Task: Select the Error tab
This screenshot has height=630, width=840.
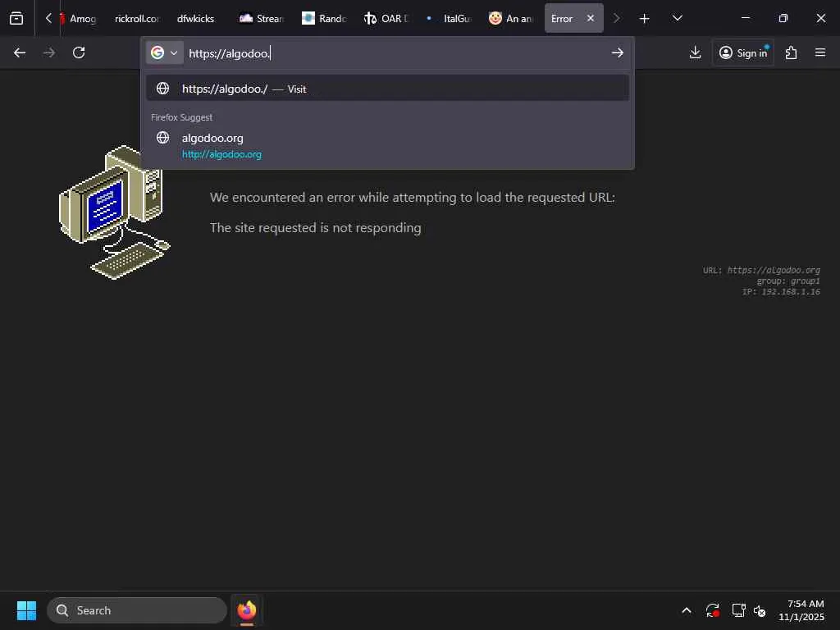Action: pyautogui.click(x=563, y=19)
